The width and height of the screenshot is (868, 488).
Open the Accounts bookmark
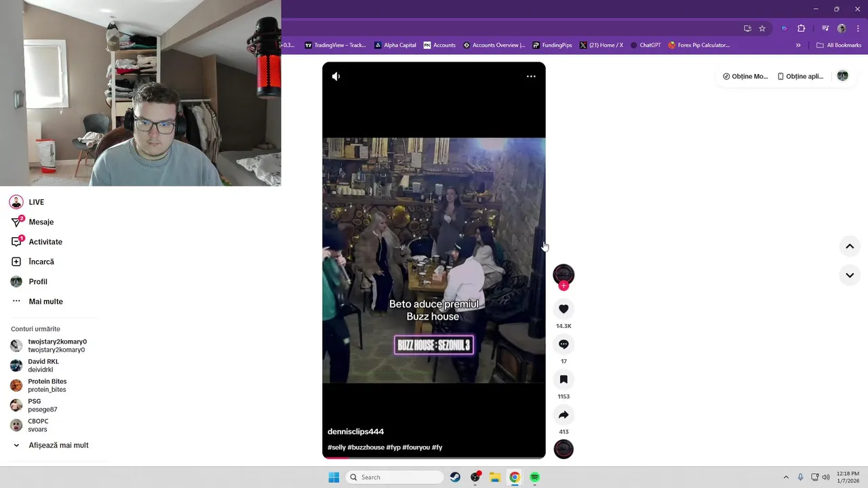point(439,45)
